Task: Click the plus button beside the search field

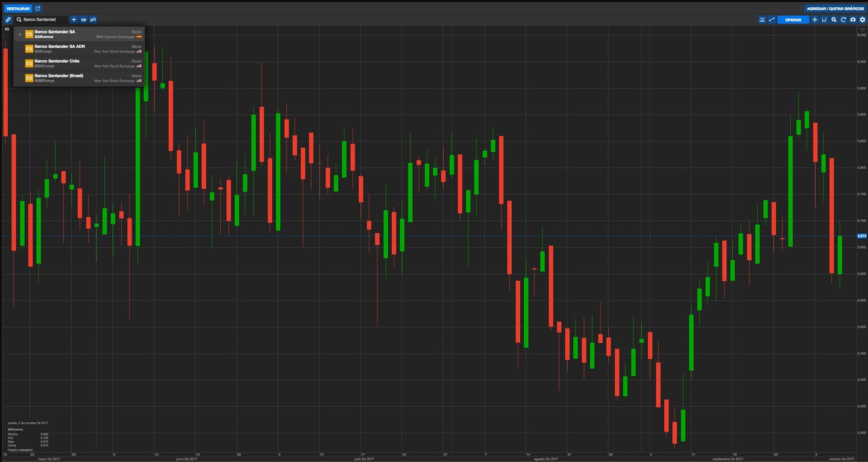Action: tap(74, 20)
